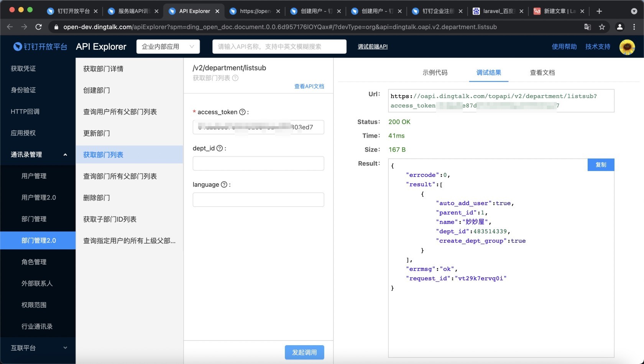The width and height of the screenshot is (644, 364).
Task: Open a new tab with plus icon
Action: [599, 11]
